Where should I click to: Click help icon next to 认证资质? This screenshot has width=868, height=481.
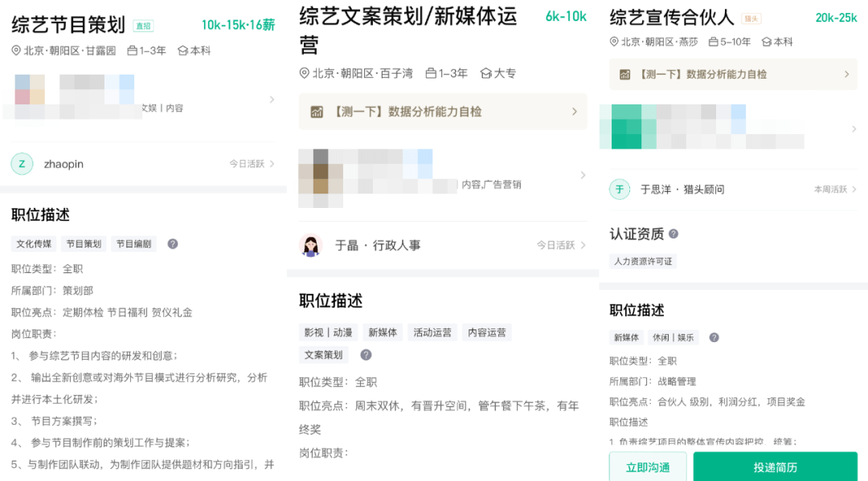(x=674, y=234)
